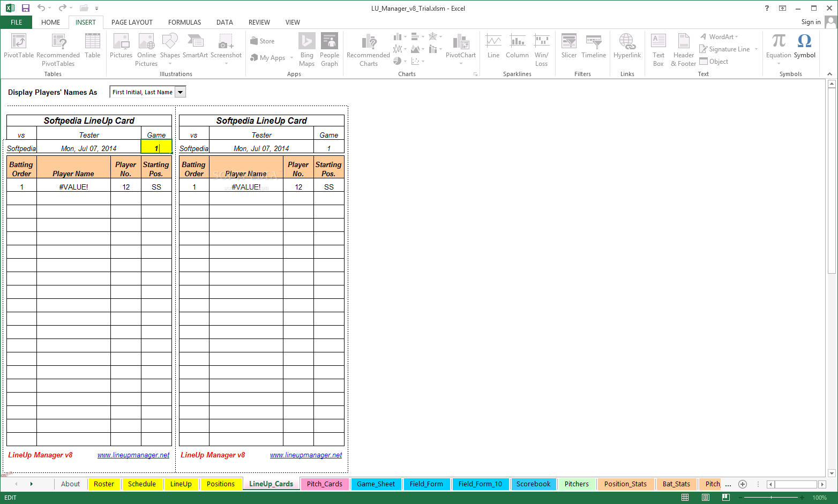The height and width of the screenshot is (504, 838).
Task: Insert a Line sparkline
Action: point(493,46)
